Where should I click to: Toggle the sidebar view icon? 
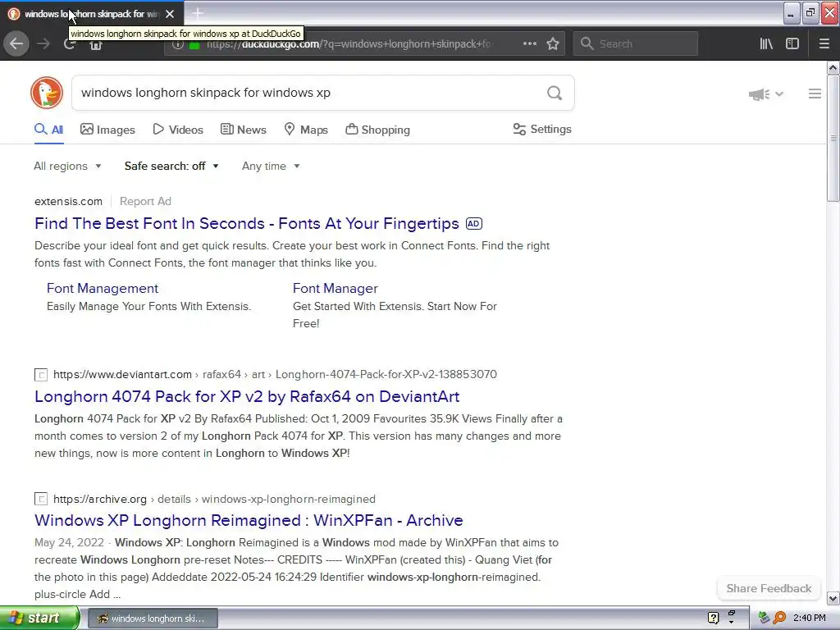pos(792,43)
